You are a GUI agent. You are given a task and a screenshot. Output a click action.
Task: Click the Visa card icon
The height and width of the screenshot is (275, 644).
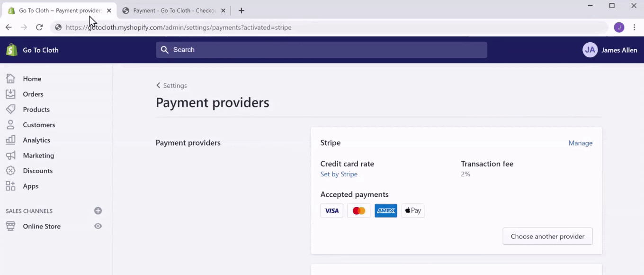coord(332,211)
